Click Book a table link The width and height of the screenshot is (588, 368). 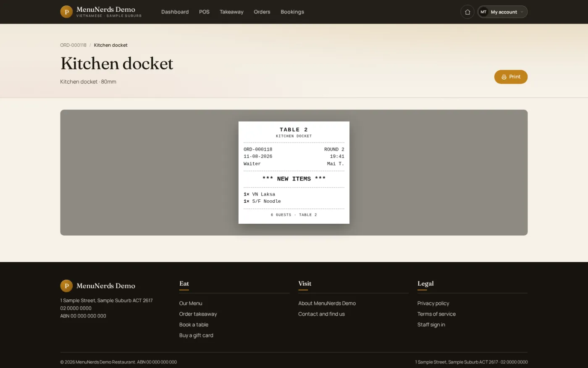(x=194, y=325)
